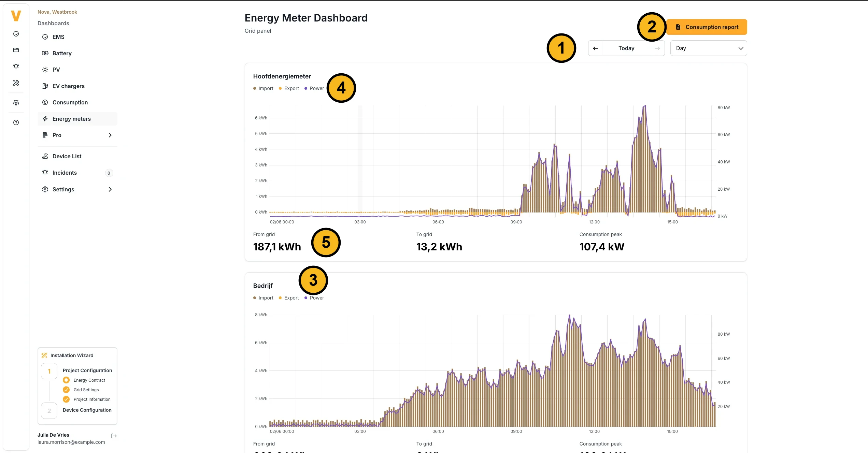Open the Day period dropdown
The height and width of the screenshot is (453, 868).
tap(709, 48)
